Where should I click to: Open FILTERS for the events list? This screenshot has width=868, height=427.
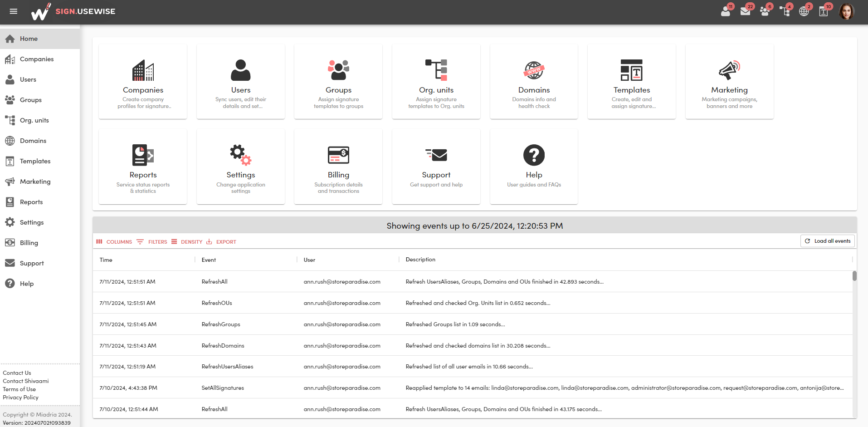(x=153, y=241)
